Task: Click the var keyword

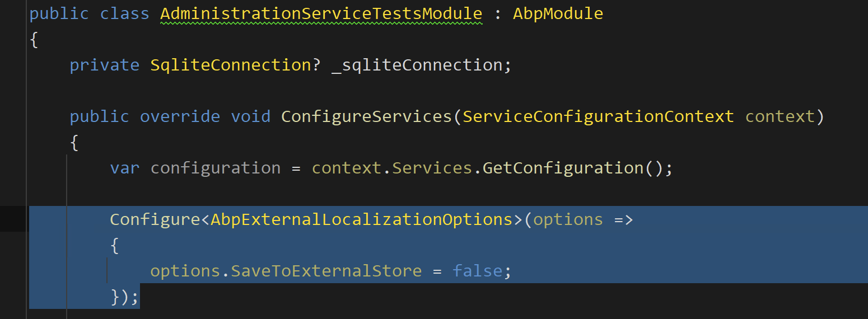Action: [x=124, y=168]
